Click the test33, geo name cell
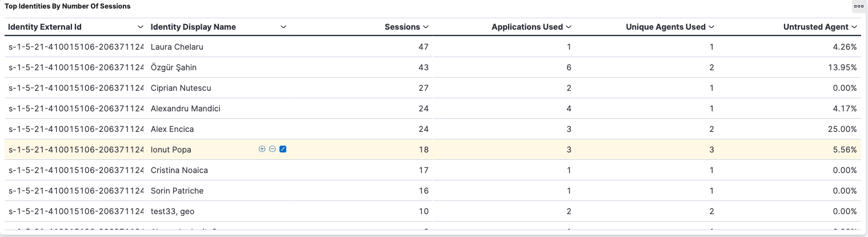This screenshot has height=237, width=868. coord(173,211)
